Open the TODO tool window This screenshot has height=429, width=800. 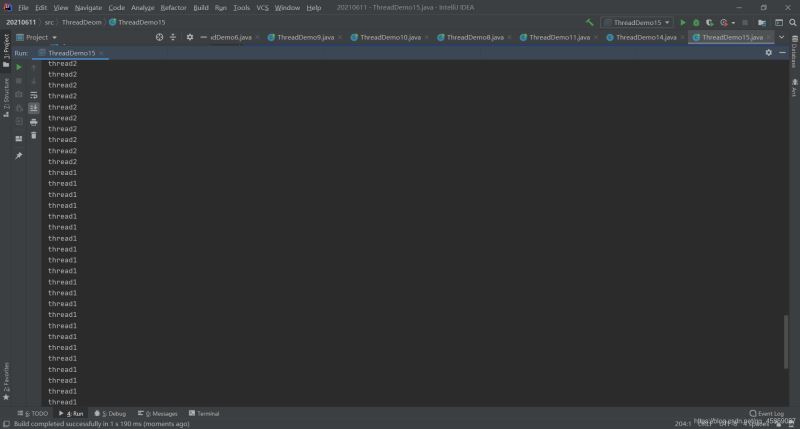coord(32,414)
